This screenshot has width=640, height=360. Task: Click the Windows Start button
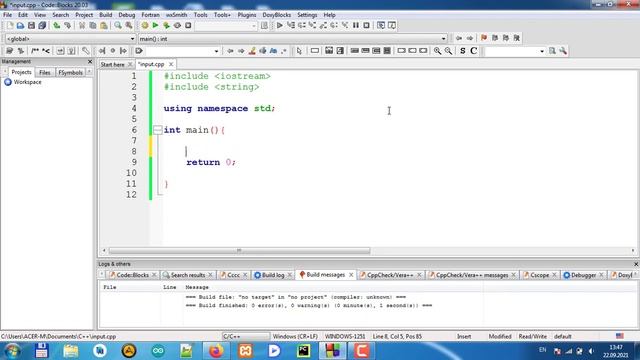point(12,351)
